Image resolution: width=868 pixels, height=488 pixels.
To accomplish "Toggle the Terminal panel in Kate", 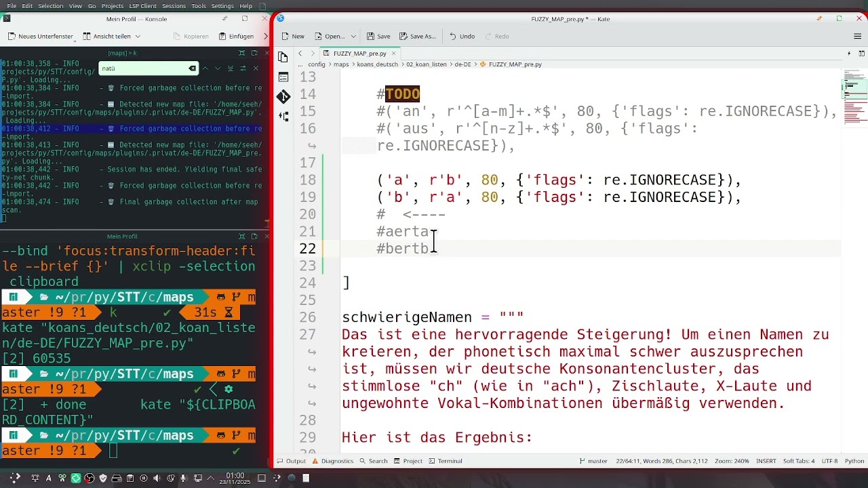I will [449, 461].
